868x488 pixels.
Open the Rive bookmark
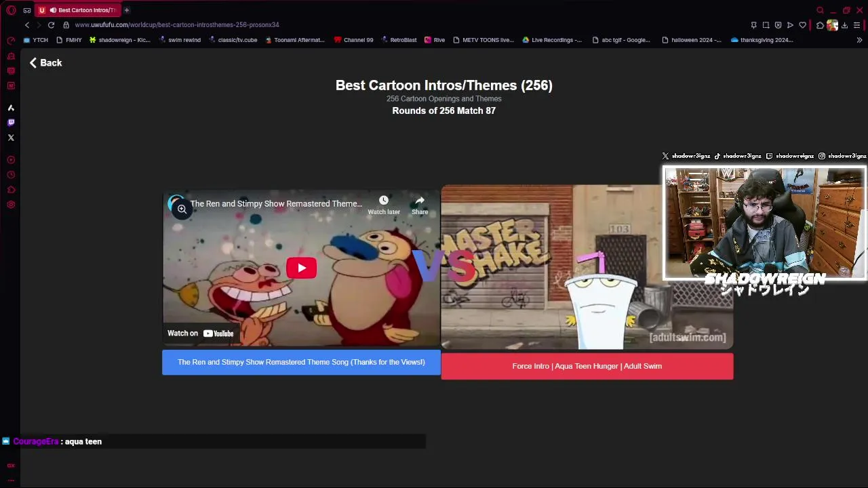click(435, 40)
